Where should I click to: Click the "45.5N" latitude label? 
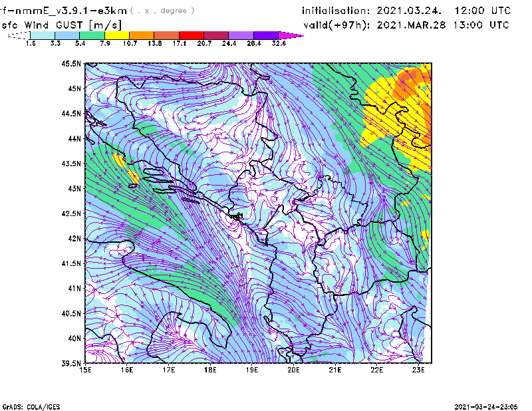tap(71, 64)
